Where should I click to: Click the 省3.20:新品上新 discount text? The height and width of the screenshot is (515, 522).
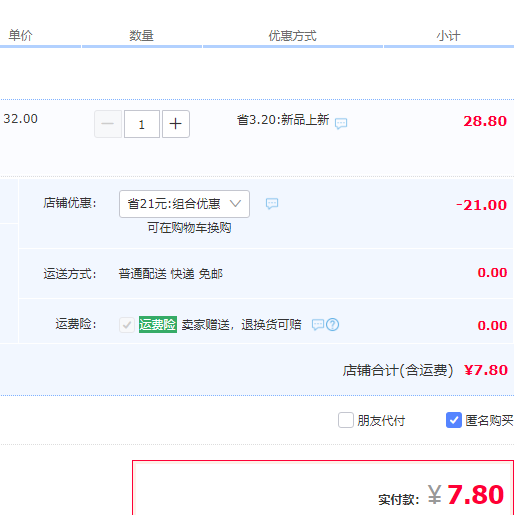click(x=283, y=120)
